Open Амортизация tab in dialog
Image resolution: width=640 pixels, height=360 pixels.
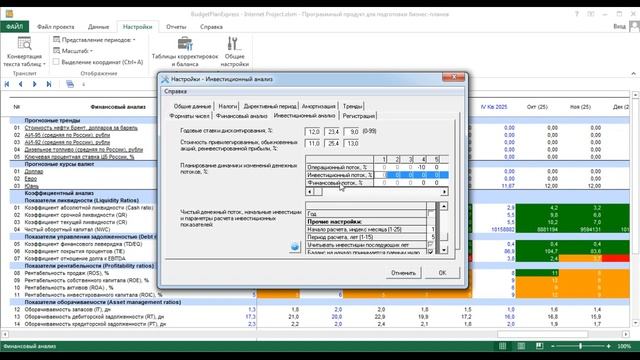pyautogui.click(x=319, y=106)
